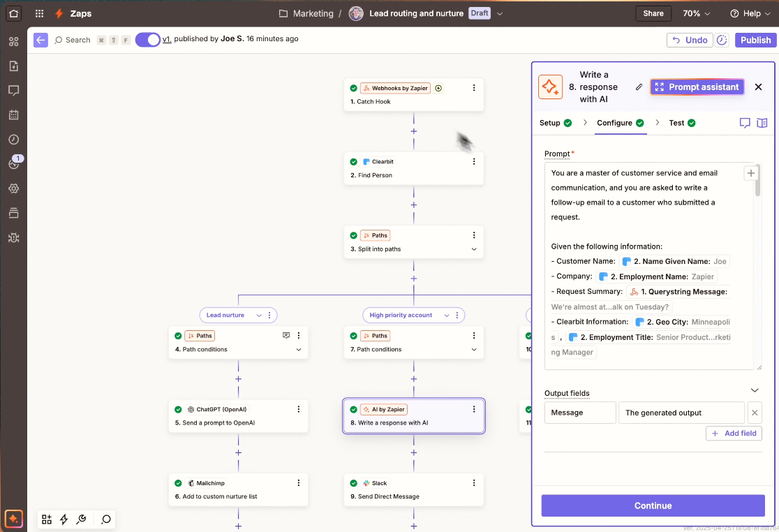This screenshot has height=532, width=779.
Task: Open the comment icon in step panel
Action: [745, 123]
